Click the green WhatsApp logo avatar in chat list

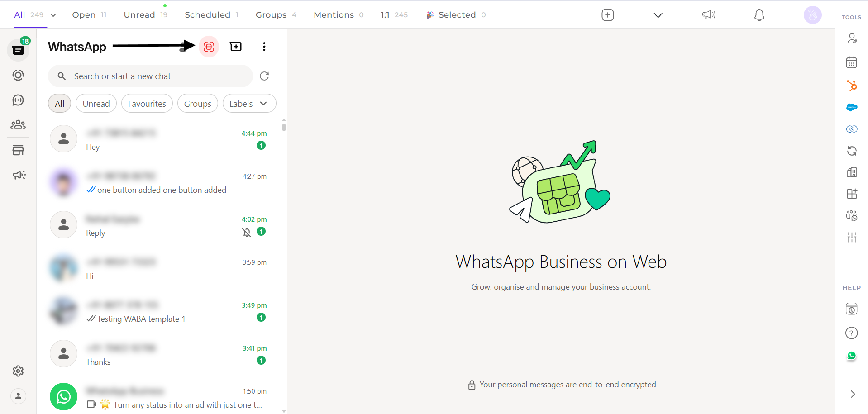coord(64,397)
